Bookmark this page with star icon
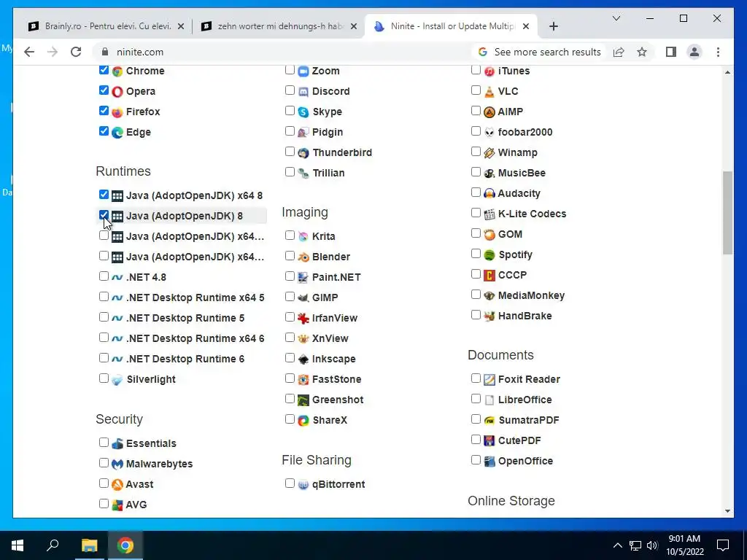The width and height of the screenshot is (747, 560). 642,52
